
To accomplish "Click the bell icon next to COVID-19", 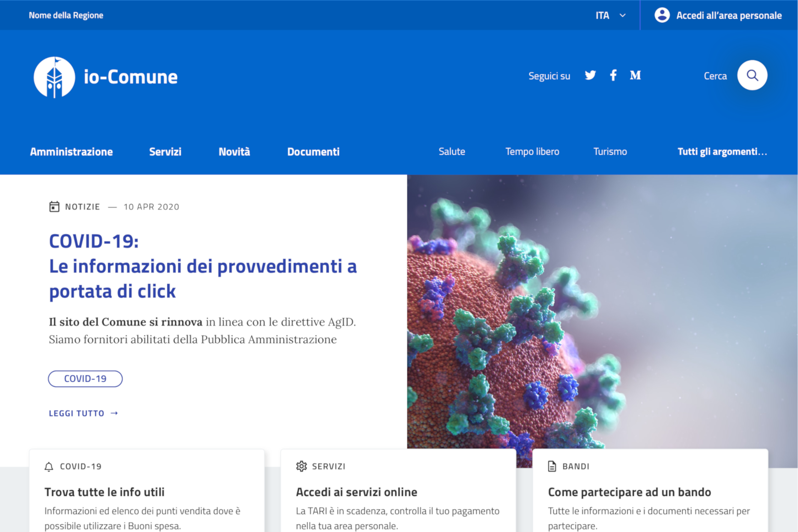I will coord(49,466).
